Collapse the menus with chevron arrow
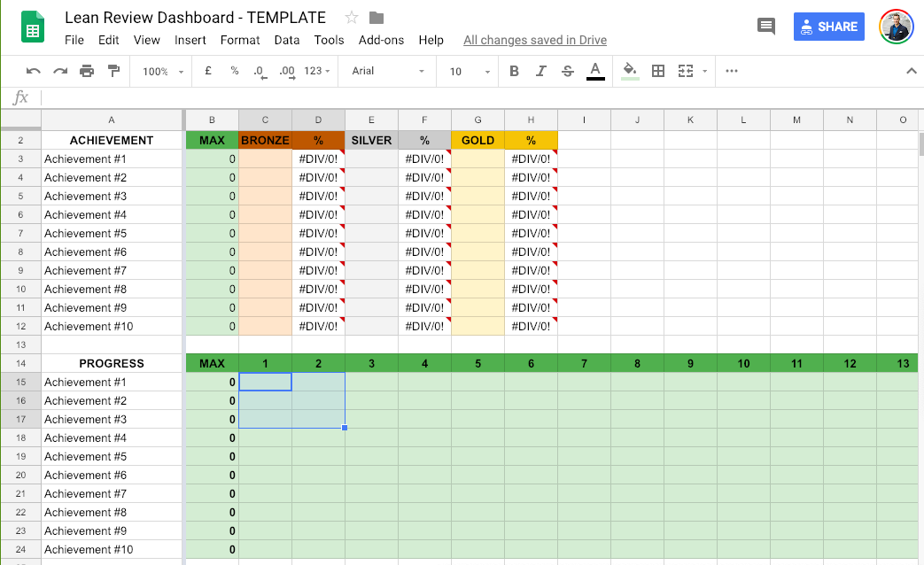The width and height of the screenshot is (924, 565). (911, 71)
